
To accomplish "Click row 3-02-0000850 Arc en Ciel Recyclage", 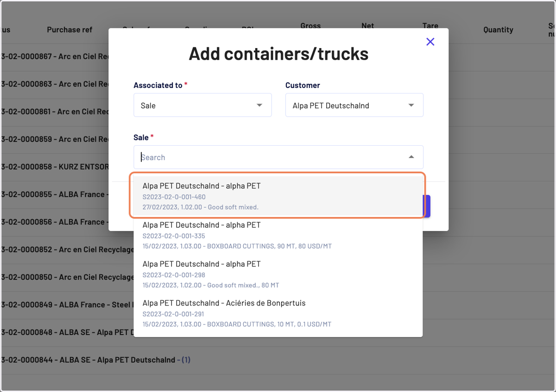I will [68, 277].
